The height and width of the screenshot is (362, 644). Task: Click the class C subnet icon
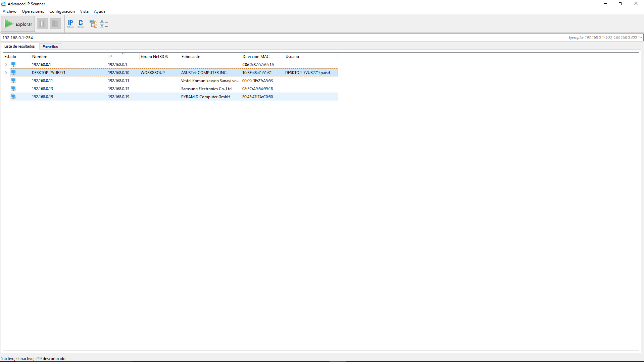[x=81, y=24]
